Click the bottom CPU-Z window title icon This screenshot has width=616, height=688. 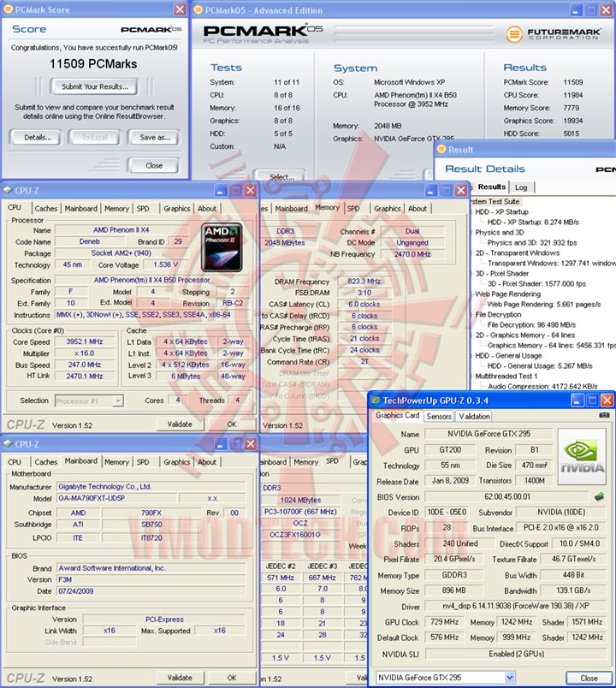[x=8, y=443]
